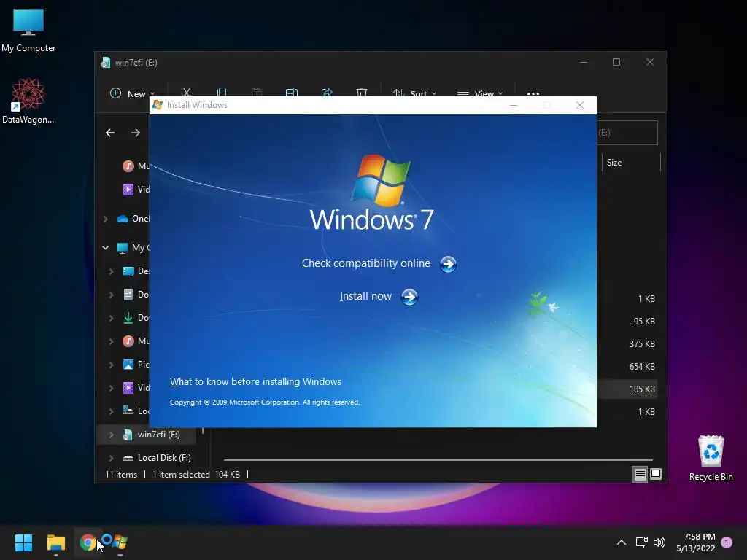Expand the Downloads tree node
Image resolution: width=747 pixels, height=560 pixels.
(112, 318)
